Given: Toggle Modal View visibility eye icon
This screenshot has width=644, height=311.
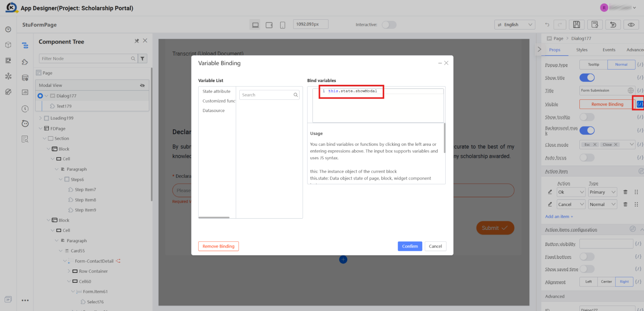Looking at the screenshot, I should [142, 85].
